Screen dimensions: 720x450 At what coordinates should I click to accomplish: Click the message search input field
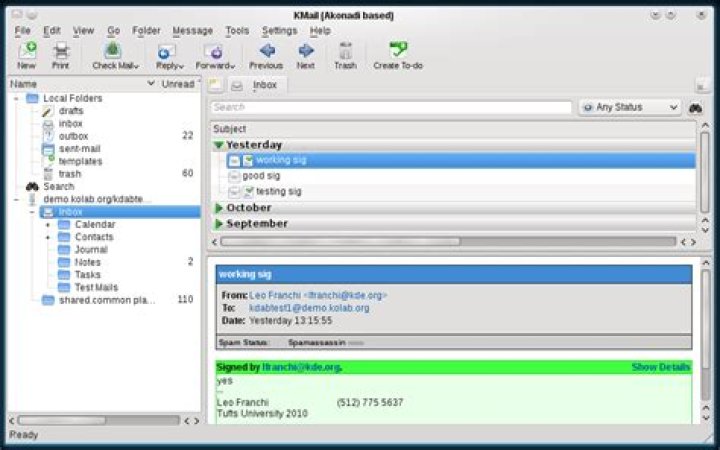point(391,107)
